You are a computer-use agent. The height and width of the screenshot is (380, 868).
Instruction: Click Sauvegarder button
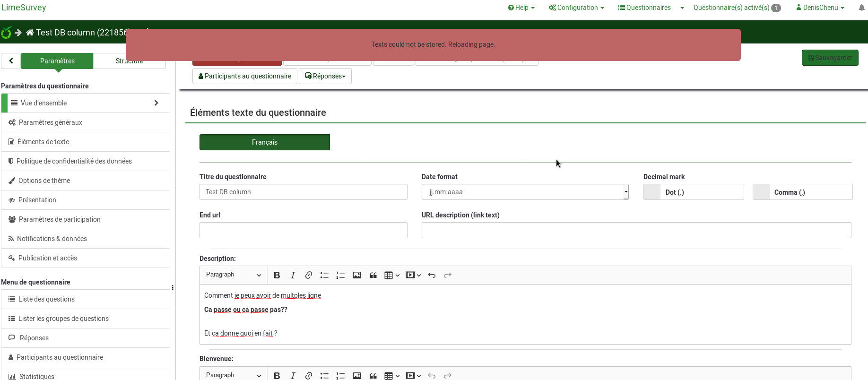click(x=830, y=58)
